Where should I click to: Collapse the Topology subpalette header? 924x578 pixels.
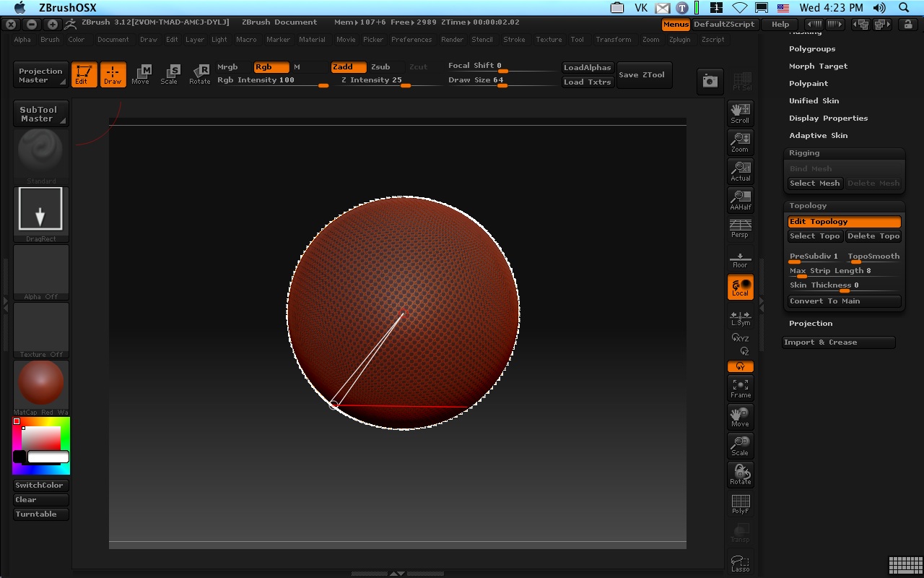click(808, 206)
